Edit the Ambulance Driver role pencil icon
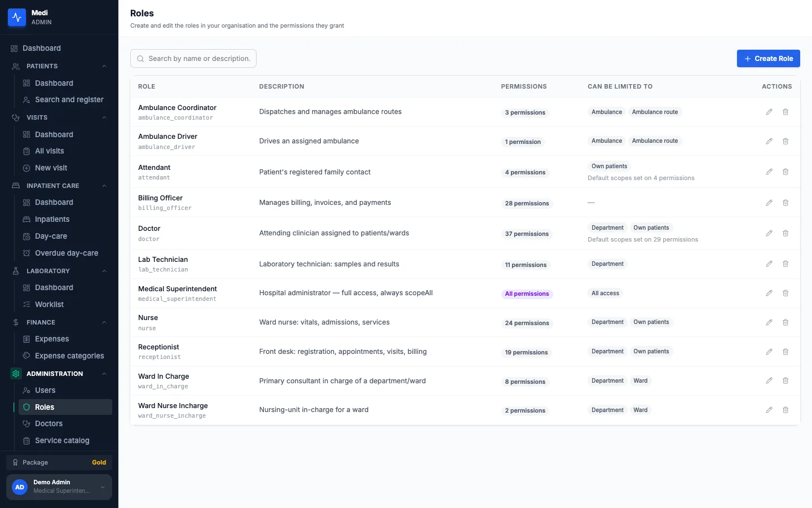Viewport: 812px width, 508px height. (769, 141)
